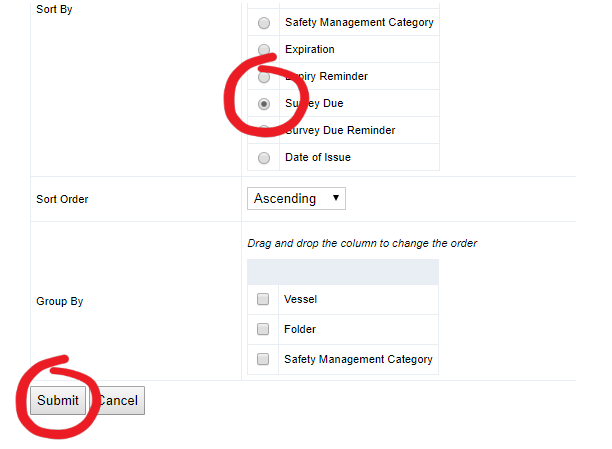The height and width of the screenshot is (449, 612).
Task: Click the Cancel button
Action: click(x=117, y=401)
